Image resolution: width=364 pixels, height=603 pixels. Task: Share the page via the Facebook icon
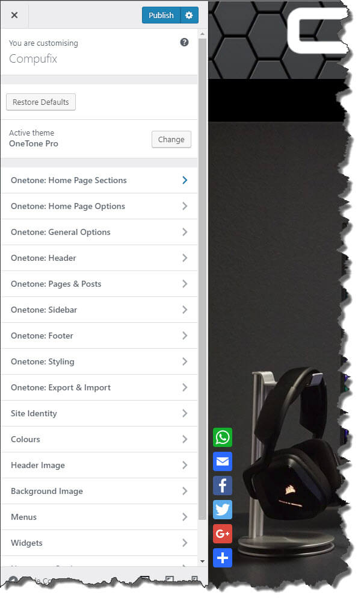(x=223, y=486)
